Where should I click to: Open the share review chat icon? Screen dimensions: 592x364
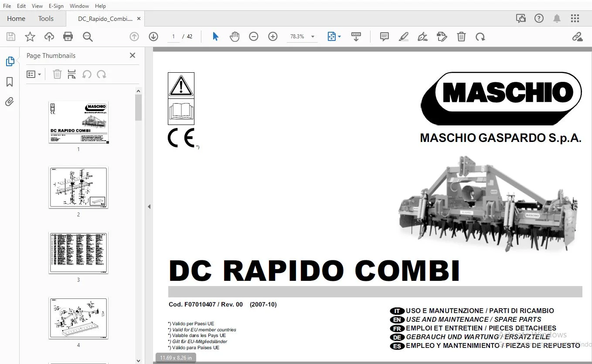[x=521, y=18]
